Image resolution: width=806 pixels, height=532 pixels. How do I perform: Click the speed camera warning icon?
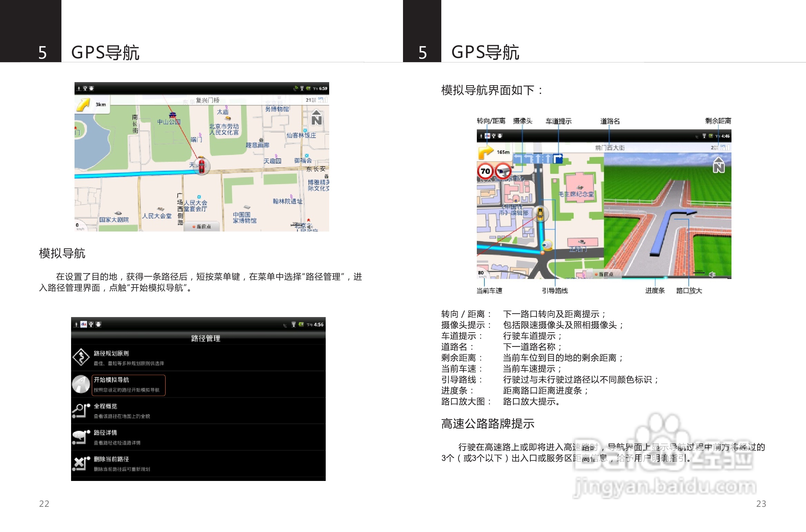503,171
